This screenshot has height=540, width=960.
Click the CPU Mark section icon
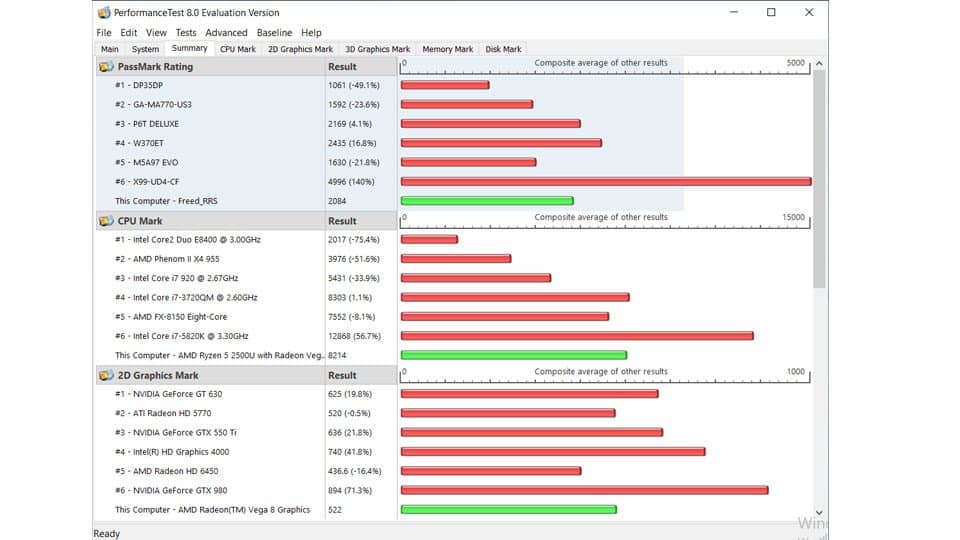pos(106,221)
